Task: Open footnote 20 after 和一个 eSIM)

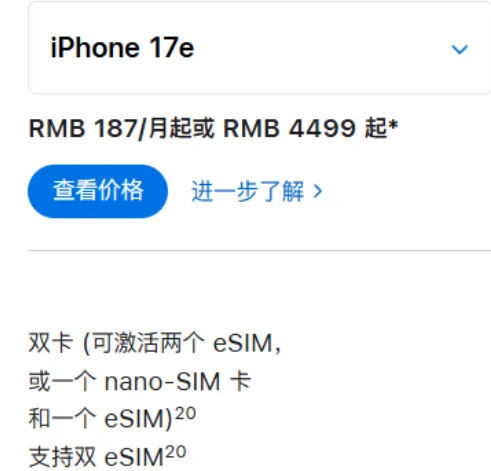Action: (x=185, y=414)
